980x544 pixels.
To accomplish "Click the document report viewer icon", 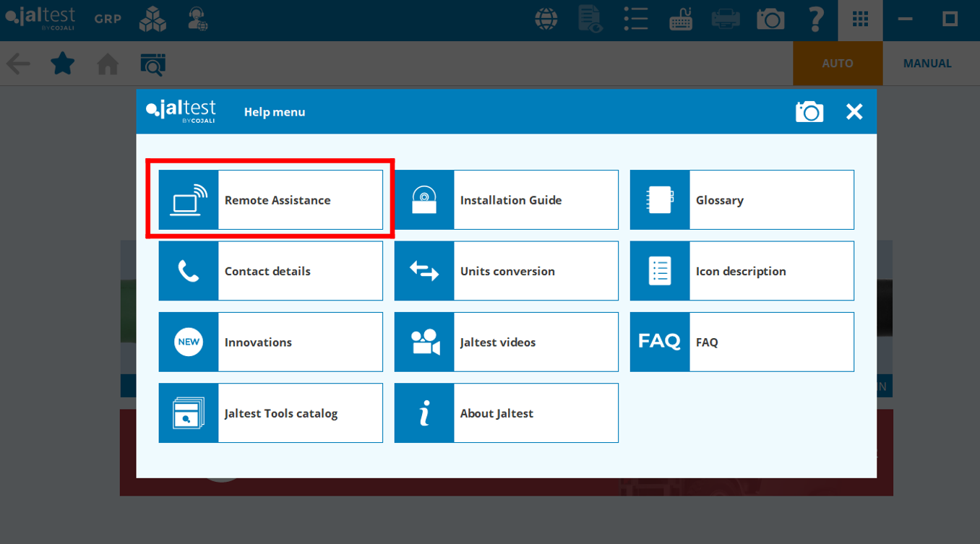I will coord(590,19).
